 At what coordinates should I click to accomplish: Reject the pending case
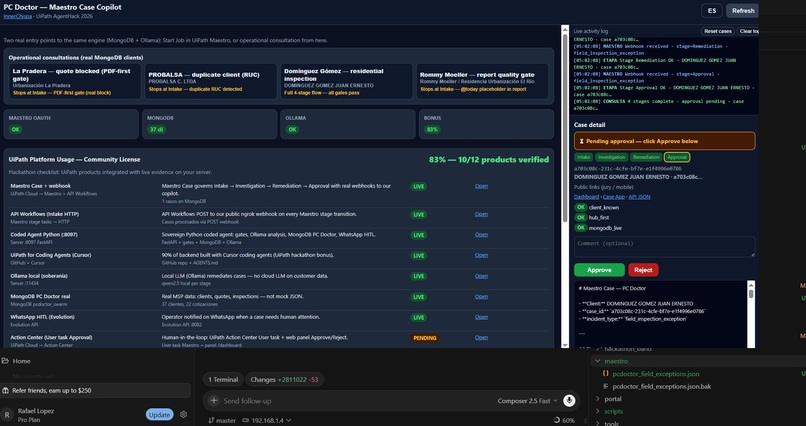[x=643, y=270]
